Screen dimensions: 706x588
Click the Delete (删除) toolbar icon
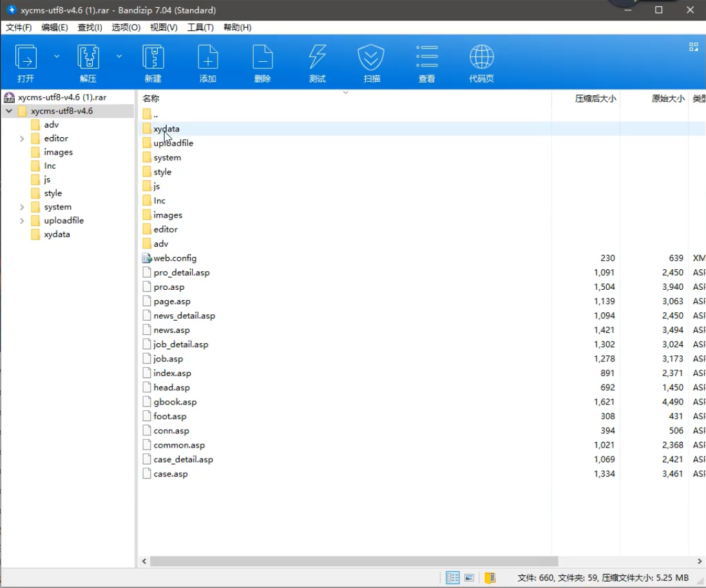pos(262,58)
